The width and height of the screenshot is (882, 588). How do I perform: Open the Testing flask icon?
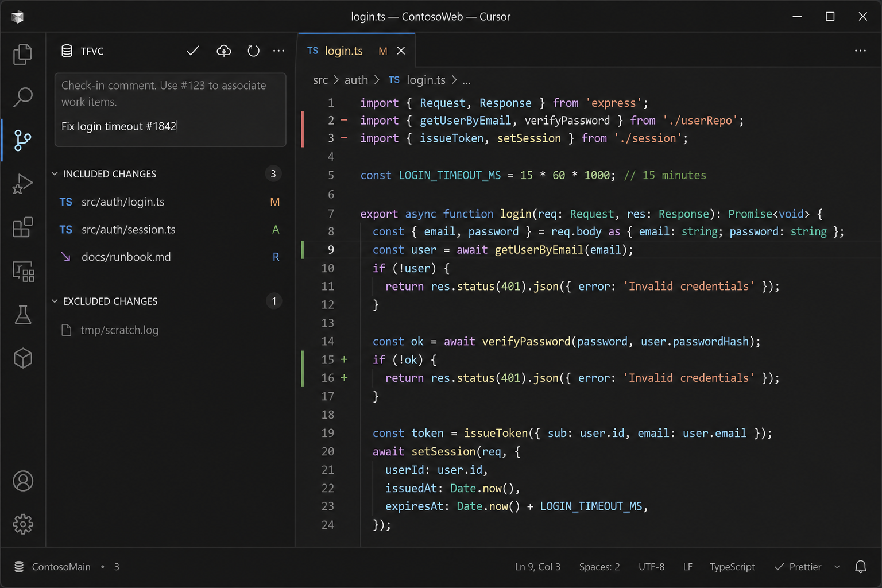pos(23,315)
